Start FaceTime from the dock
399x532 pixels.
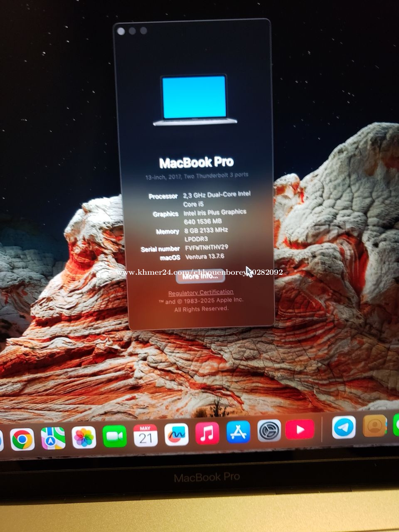tap(114, 436)
